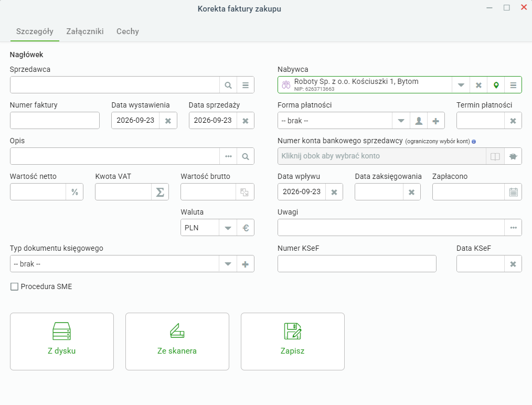The width and height of the screenshot is (532, 405).
Task: Show Nabywca location pin
Action: [496, 85]
